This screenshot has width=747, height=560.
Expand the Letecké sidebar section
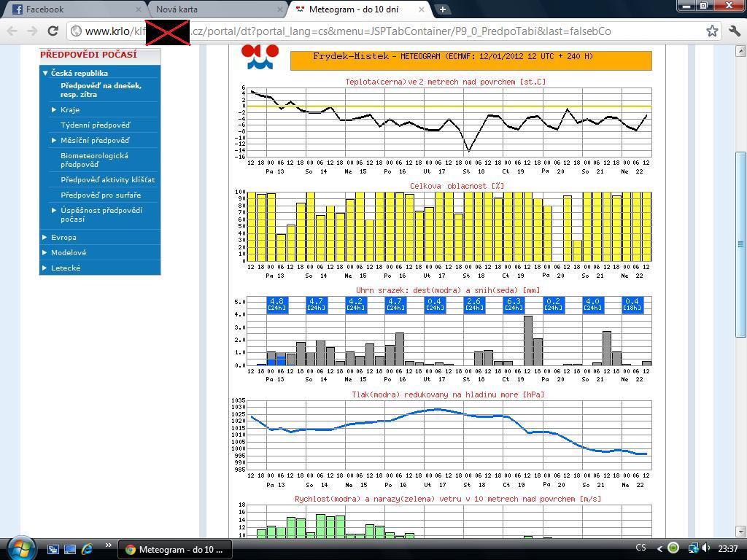[x=66, y=268]
